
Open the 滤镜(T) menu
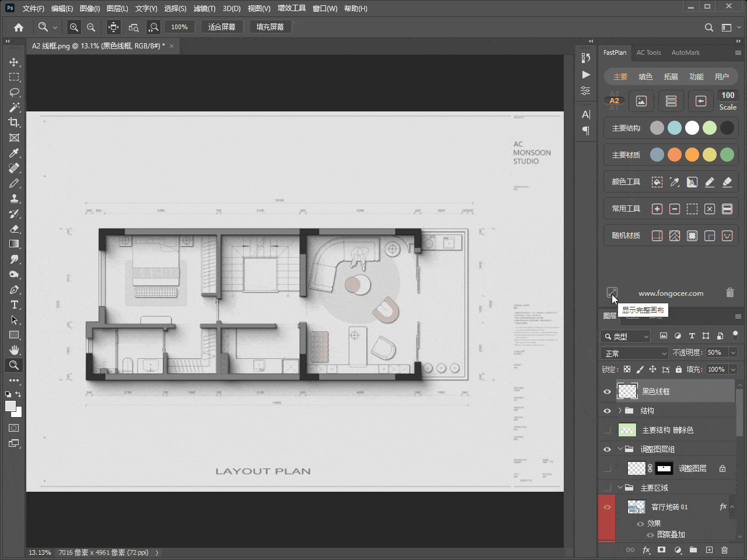[204, 9]
